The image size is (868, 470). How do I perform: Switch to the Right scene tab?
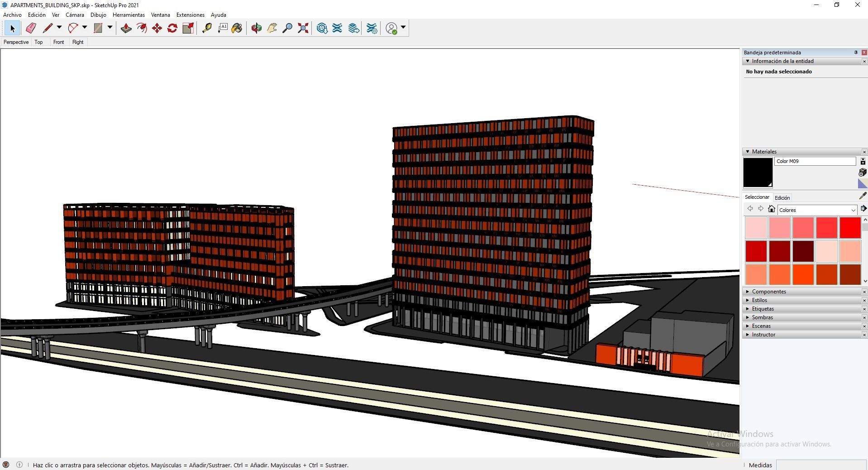pyautogui.click(x=78, y=42)
